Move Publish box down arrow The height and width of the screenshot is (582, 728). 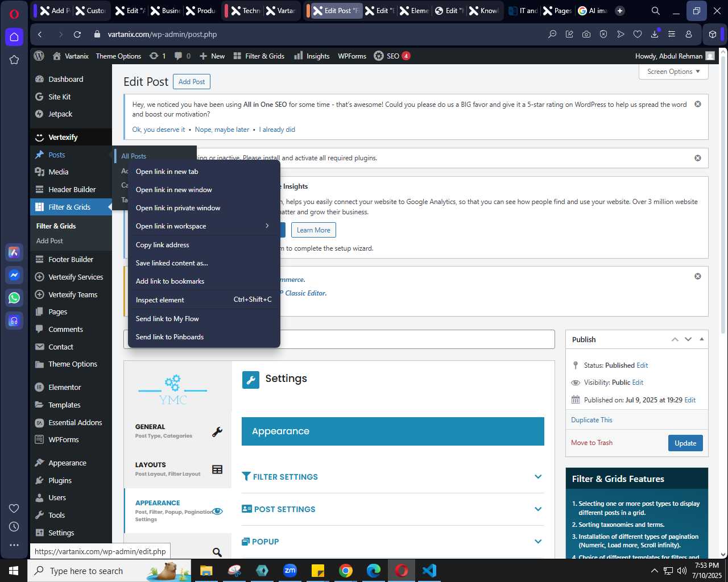[688, 339]
